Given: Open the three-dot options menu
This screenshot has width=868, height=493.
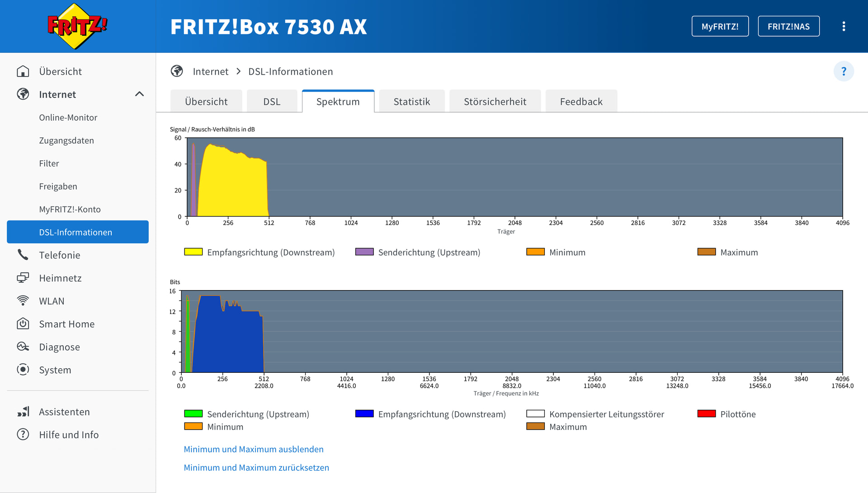Looking at the screenshot, I should click(x=844, y=26).
